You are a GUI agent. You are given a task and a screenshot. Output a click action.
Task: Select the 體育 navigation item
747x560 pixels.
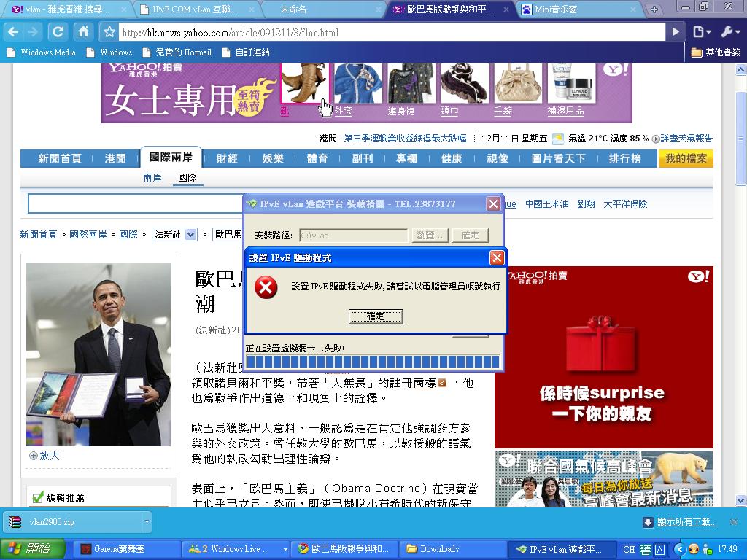[317, 158]
